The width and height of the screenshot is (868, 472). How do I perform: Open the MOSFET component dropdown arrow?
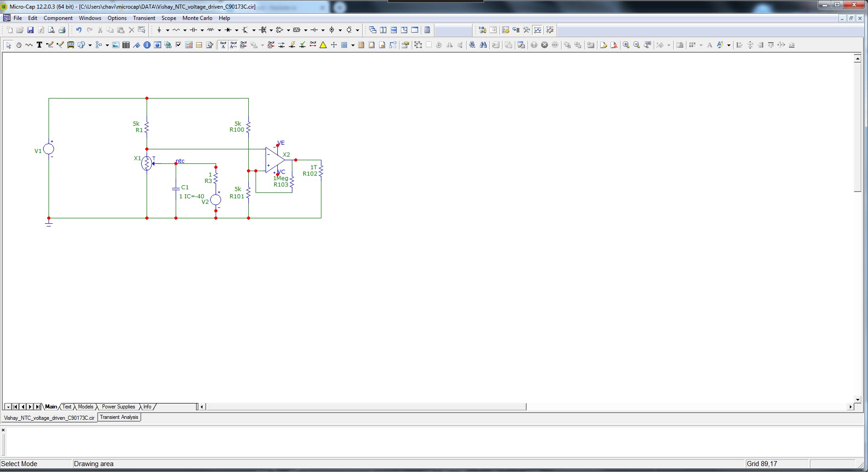click(271, 30)
